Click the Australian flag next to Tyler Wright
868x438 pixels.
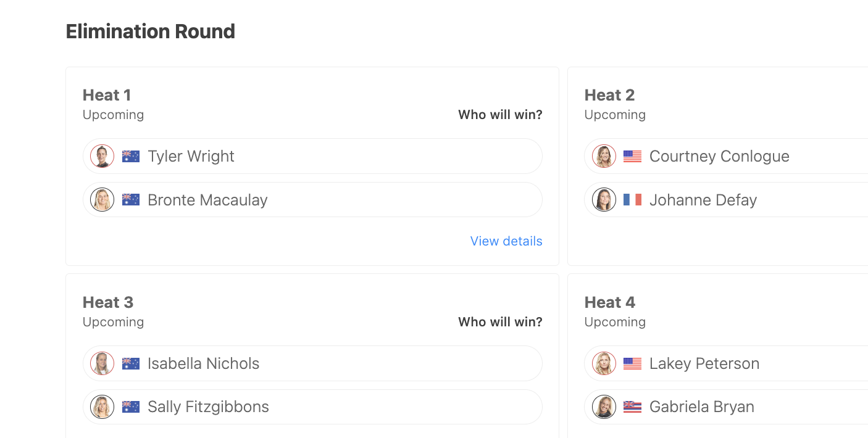tap(131, 156)
